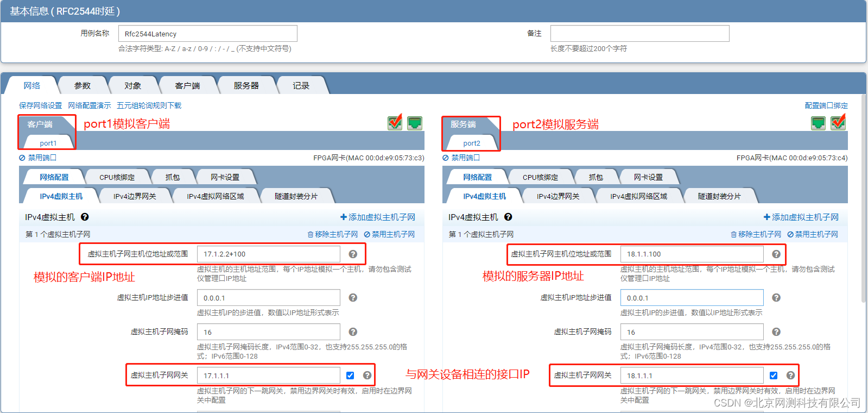The width and height of the screenshot is (868, 413).
Task: Click client 添加虚拟主机子网 link
Action: tap(378, 217)
